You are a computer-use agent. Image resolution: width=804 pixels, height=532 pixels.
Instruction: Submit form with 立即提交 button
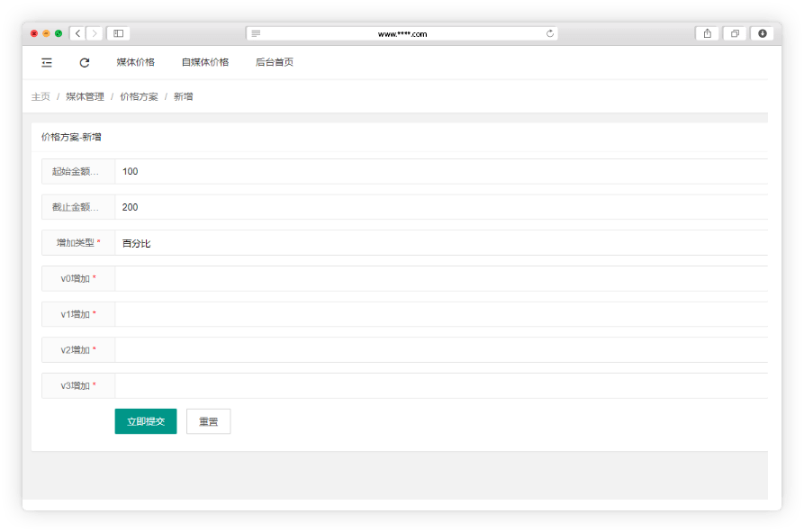[x=146, y=421]
